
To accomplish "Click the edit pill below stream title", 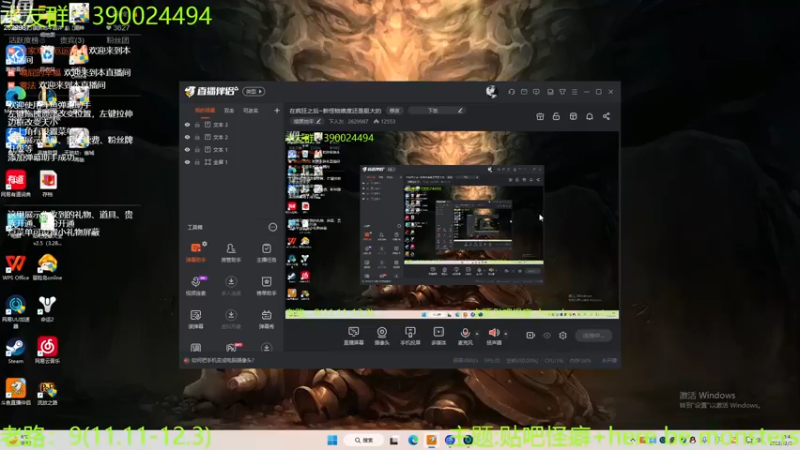I will (307, 121).
